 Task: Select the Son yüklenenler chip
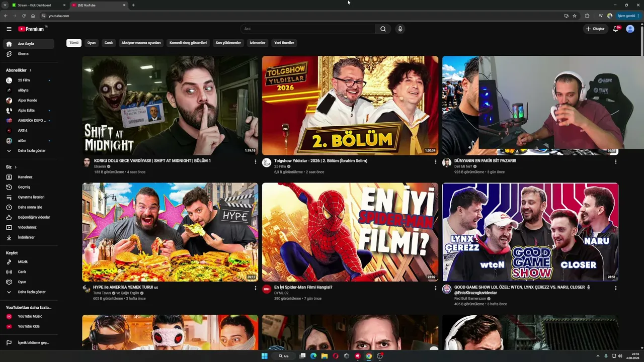[x=228, y=43]
